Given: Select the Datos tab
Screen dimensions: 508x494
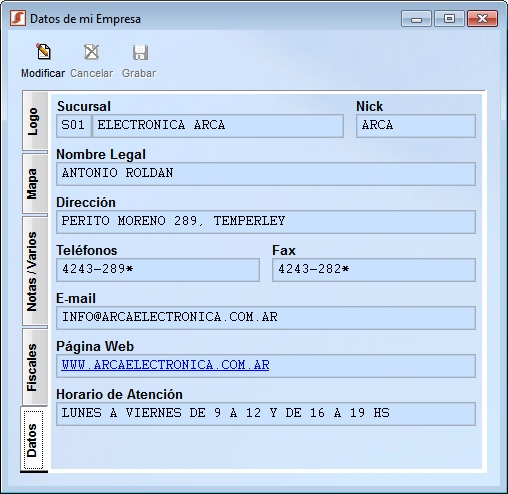Looking at the screenshot, I should [34, 440].
